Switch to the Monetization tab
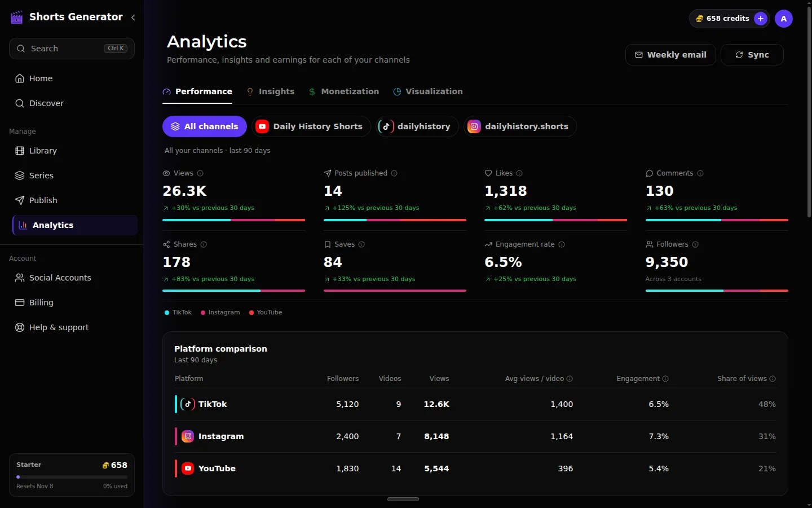 [x=344, y=91]
